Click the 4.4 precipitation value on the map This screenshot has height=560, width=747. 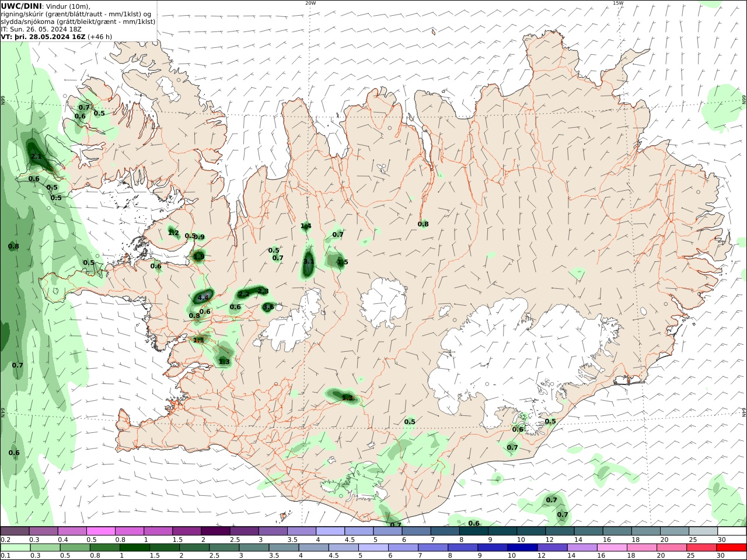[x=203, y=297]
